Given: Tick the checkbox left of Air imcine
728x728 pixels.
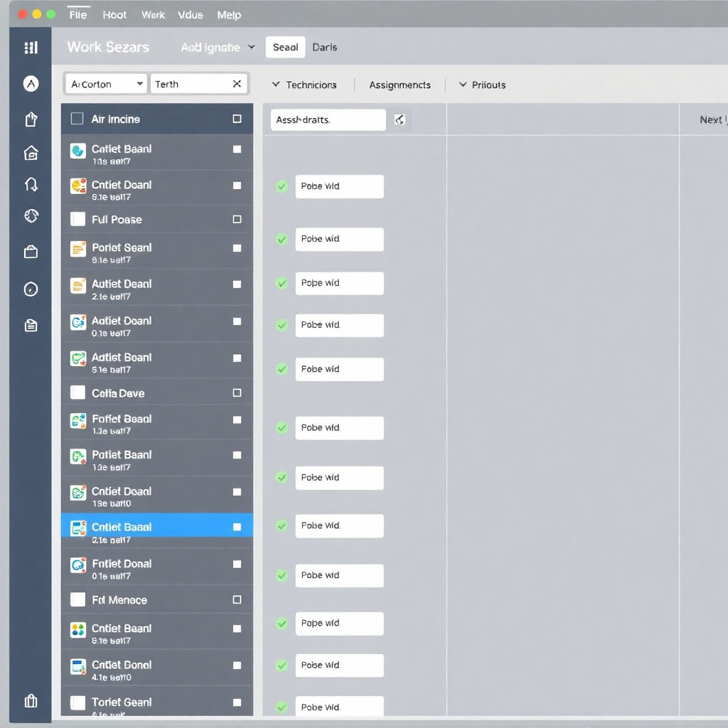Looking at the screenshot, I should click(x=77, y=119).
